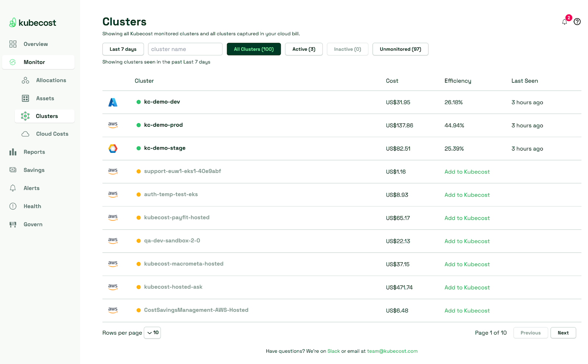
Task: Open Govern in the sidebar
Action: point(33,224)
